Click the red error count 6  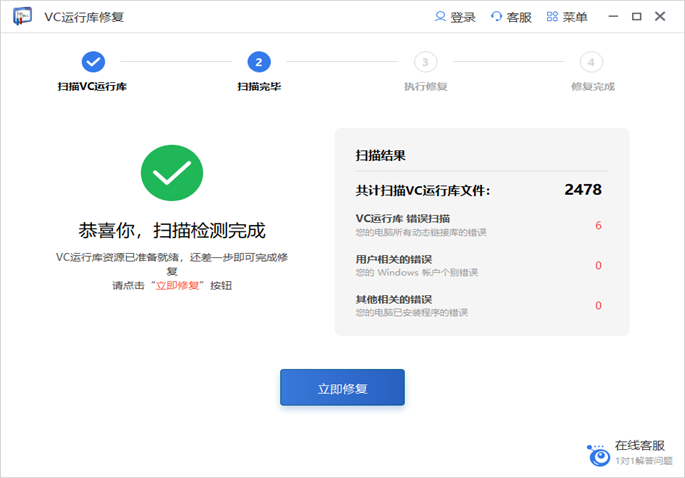coord(598,225)
